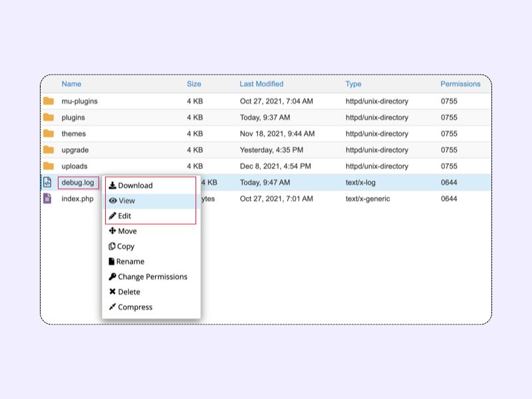Image resolution: width=532 pixels, height=399 pixels.
Task: Select the debug.log file name
Action: (x=78, y=182)
